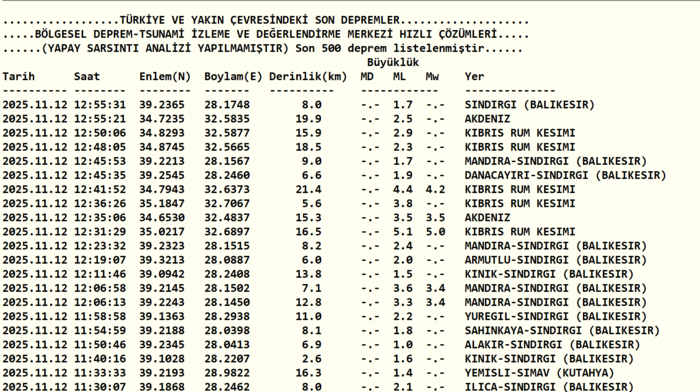This screenshot has width=700, height=392.
Task: Select time value 12:55:31
Action: tap(100, 104)
